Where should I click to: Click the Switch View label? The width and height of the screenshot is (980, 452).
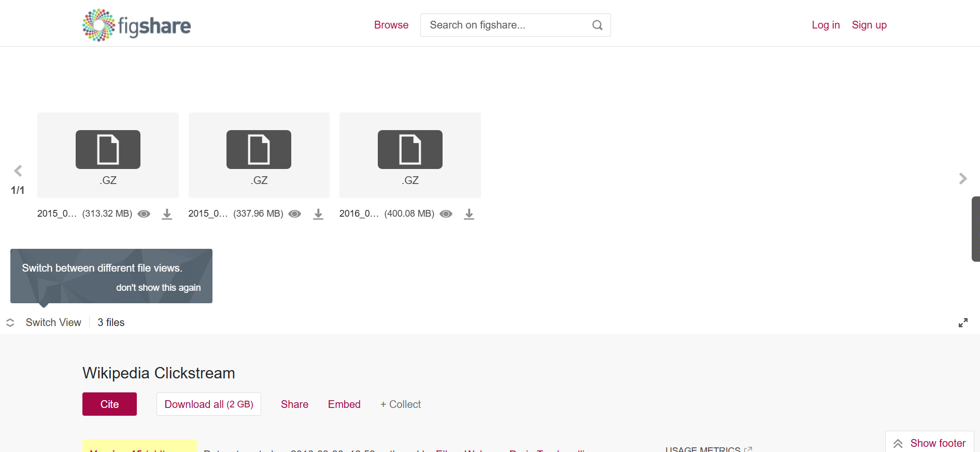coord(53,322)
